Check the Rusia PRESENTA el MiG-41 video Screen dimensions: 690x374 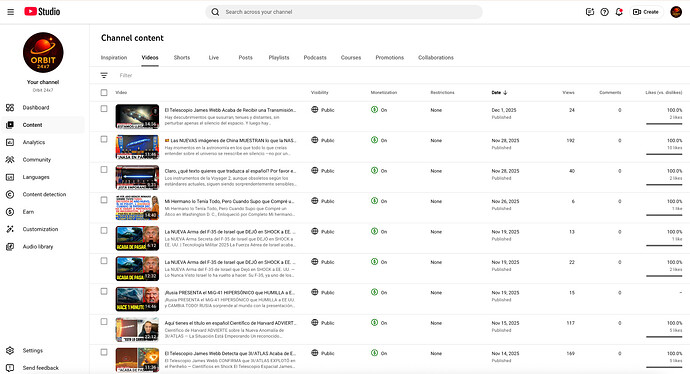tap(104, 291)
